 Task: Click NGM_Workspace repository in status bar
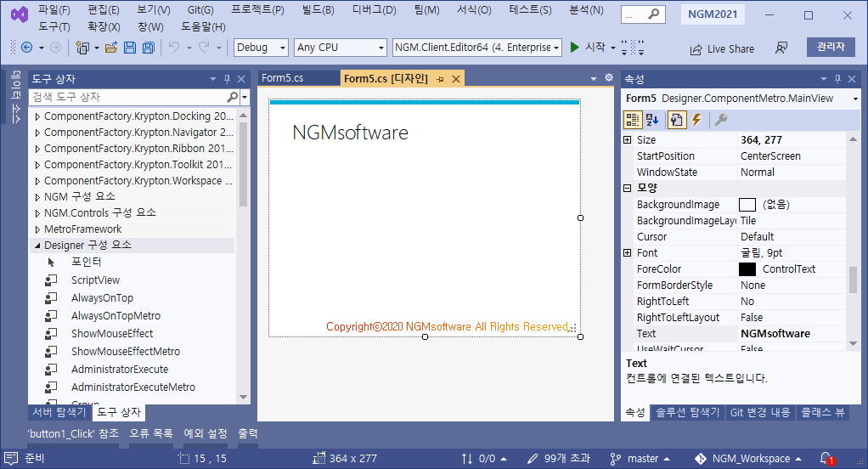748,459
